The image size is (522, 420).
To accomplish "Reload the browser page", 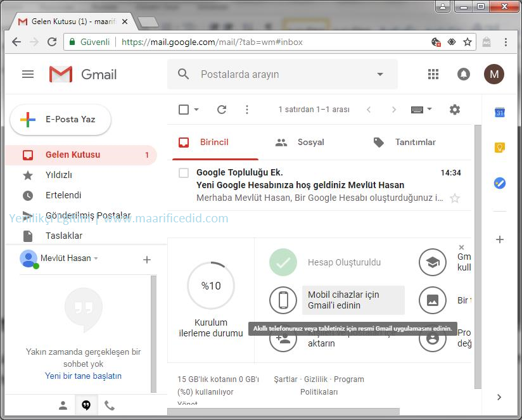I will [x=52, y=42].
